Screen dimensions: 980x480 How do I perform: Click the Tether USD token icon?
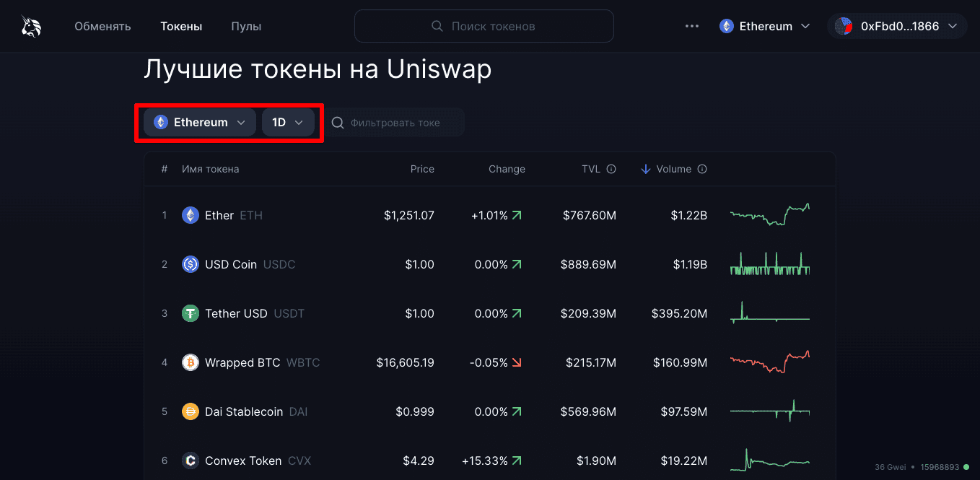click(191, 313)
